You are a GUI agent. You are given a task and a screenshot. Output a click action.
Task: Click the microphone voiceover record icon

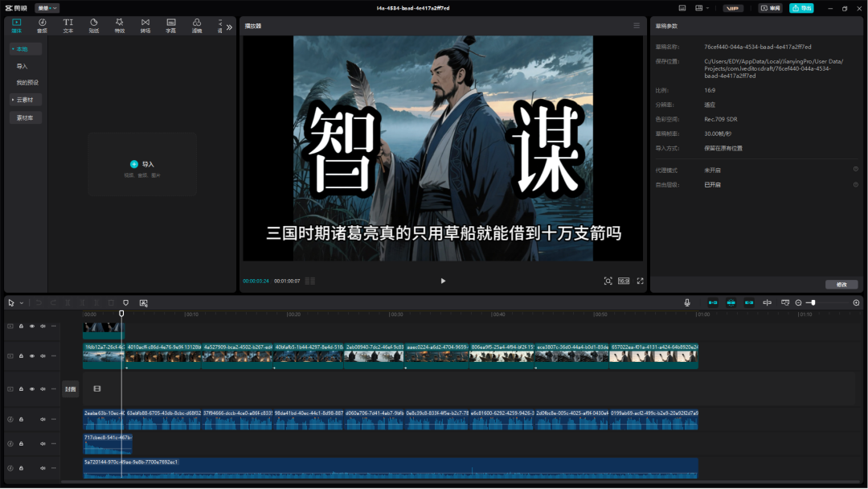click(x=687, y=302)
